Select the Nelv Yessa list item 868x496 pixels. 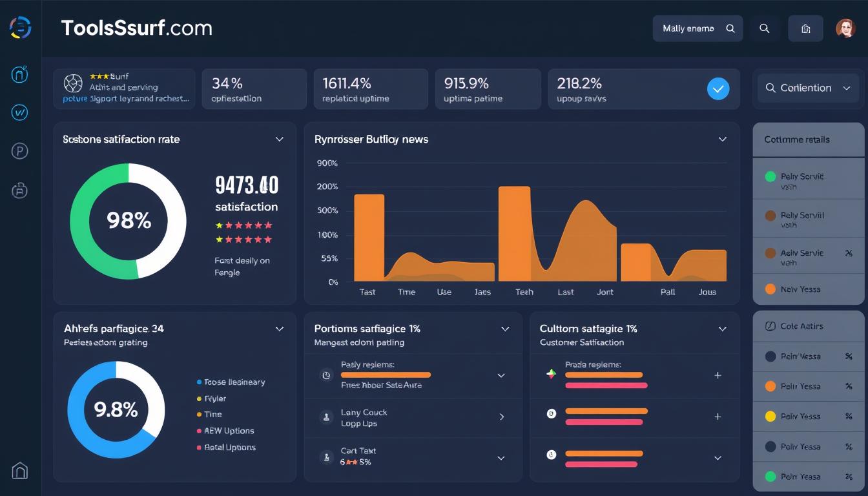coord(809,289)
